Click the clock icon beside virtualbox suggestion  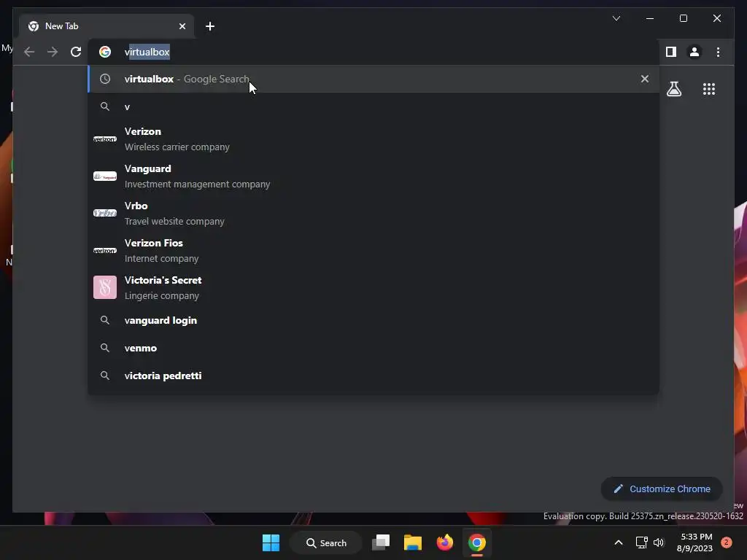[105, 79]
